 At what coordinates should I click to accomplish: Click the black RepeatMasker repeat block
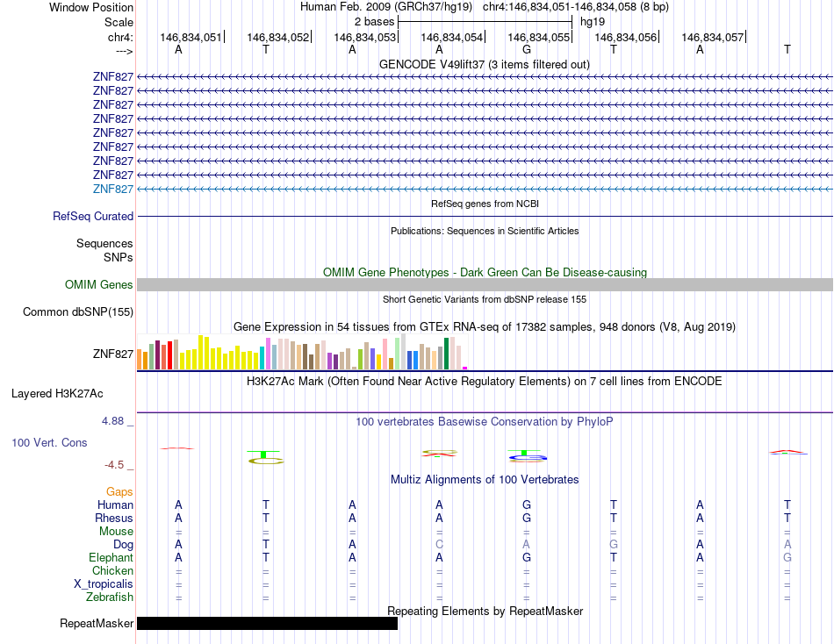point(268,623)
